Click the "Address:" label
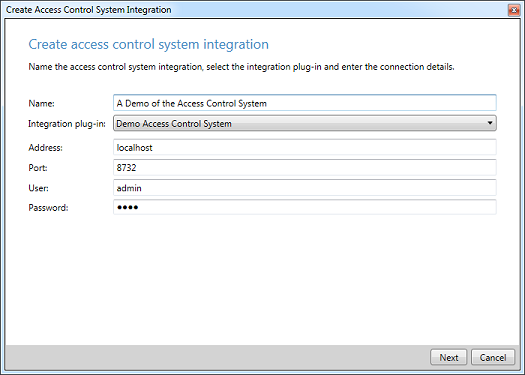The height and width of the screenshot is (375, 525). (x=46, y=148)
